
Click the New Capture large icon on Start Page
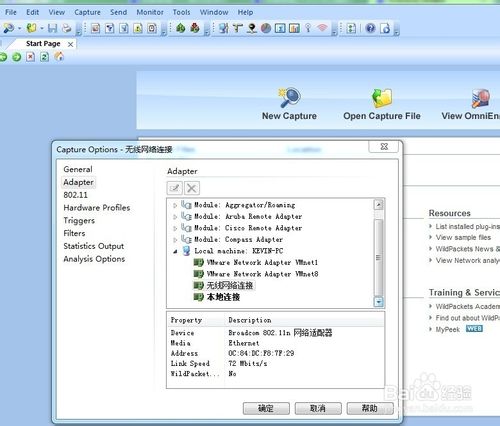289,98
